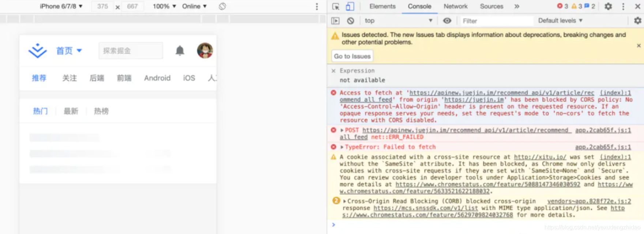Open the iPhone 6/7/8 device dropdown

(61, 6)
